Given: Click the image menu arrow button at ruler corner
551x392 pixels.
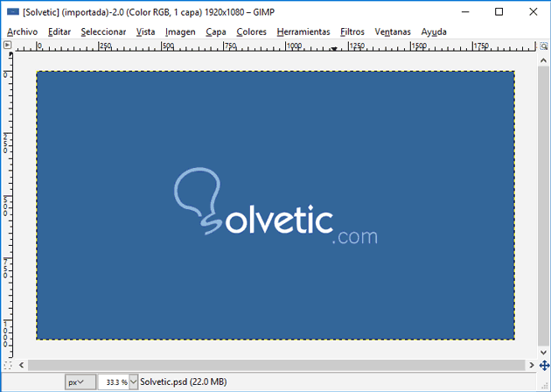Looking at the screenshot, I should point(7,45).
